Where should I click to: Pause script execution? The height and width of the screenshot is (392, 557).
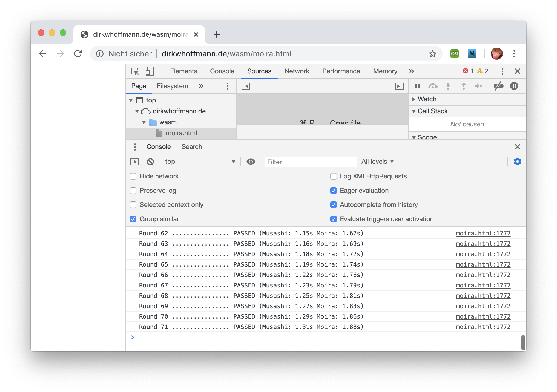418,86
